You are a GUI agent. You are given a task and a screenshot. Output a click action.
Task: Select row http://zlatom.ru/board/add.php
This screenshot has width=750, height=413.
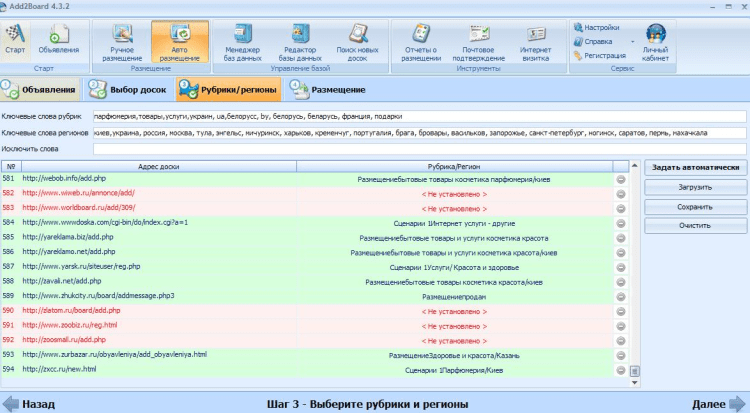(315, 312)
